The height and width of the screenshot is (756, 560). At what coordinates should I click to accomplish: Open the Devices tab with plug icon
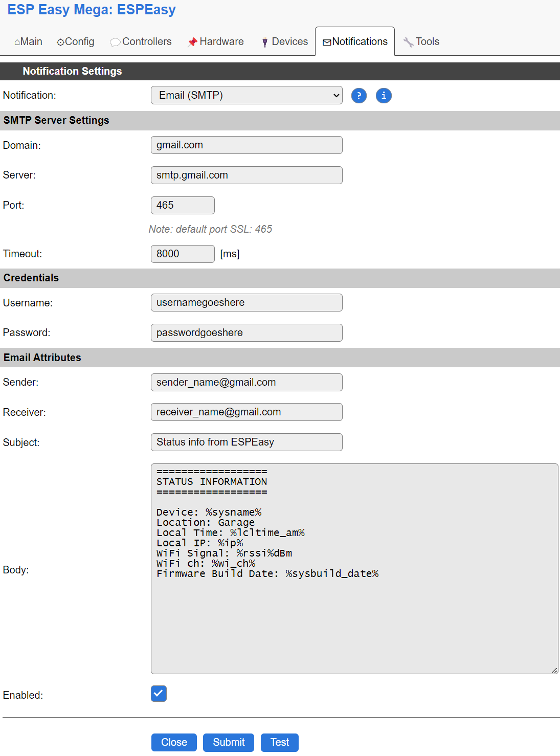coord(284,41)
